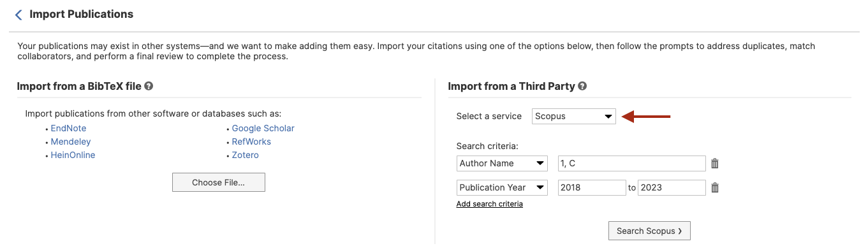
Task: Open the Select a service dropdown showing Scopus
Action: [x=574, y=117]
